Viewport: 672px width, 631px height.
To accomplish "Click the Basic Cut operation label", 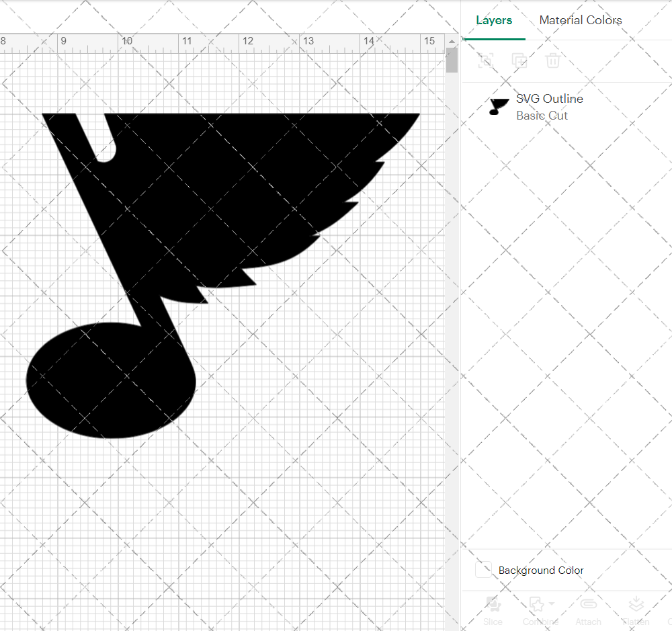I will (542, 116).
